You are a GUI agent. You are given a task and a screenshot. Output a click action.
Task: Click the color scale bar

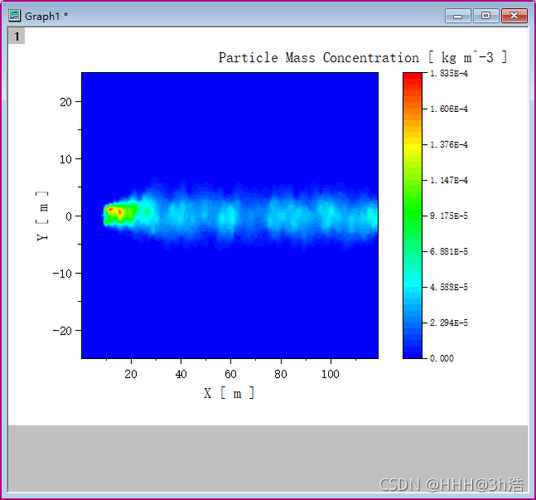click(x=412, y=215)
